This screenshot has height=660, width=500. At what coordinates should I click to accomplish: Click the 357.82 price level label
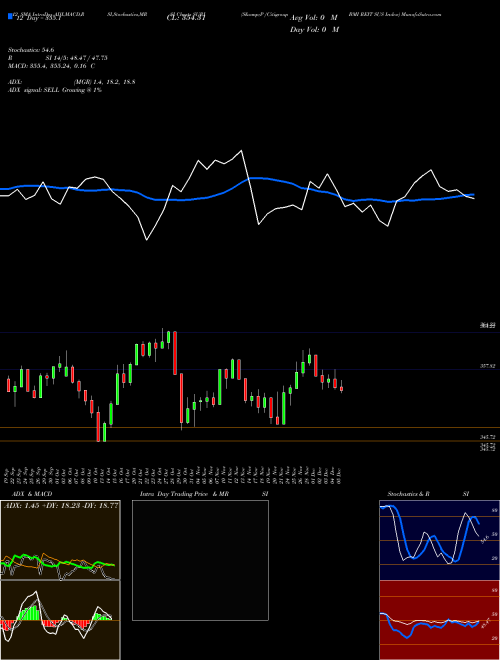point(487,367)
